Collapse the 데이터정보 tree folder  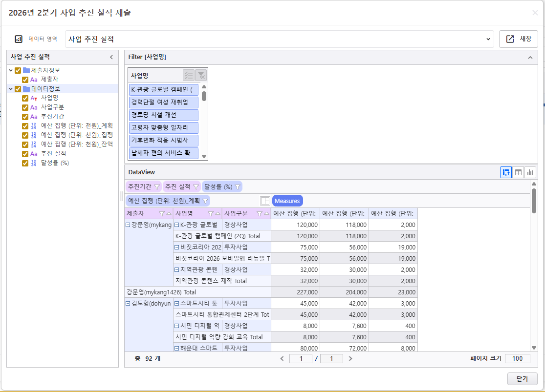(10, 89)
